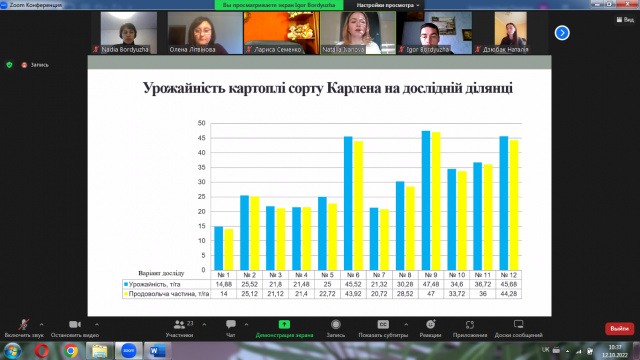Select Nadia Bordyuzha video thumbnail
Viewport: 640px width, 360px height.
129,33
